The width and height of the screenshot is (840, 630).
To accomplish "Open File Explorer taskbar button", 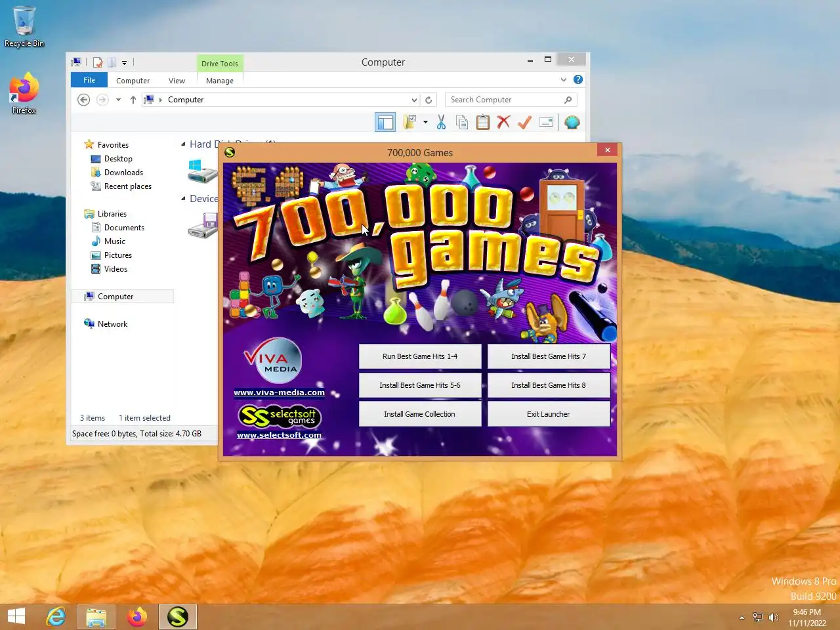I will [x=96, y=617].
